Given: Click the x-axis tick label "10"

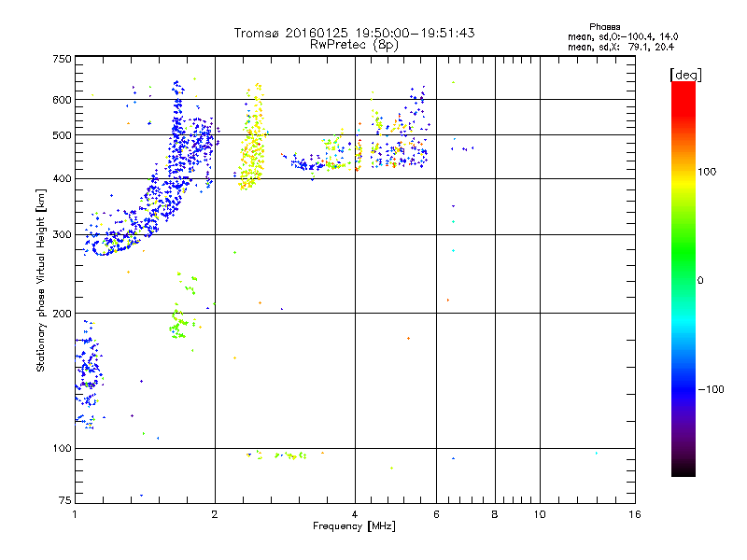Looking at the screenshot, I should point(540,514).
